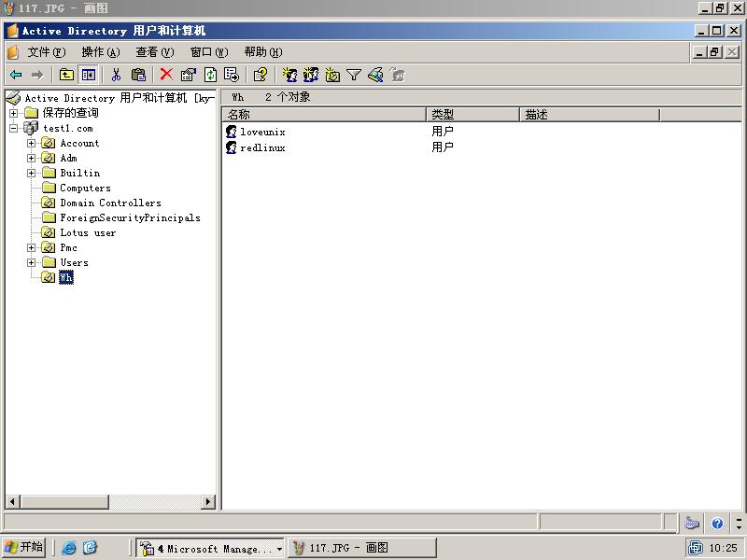Viewport: 747px width, 560px height.
Task: Click the second quick launch icon
Action: (x=90, y=548)
